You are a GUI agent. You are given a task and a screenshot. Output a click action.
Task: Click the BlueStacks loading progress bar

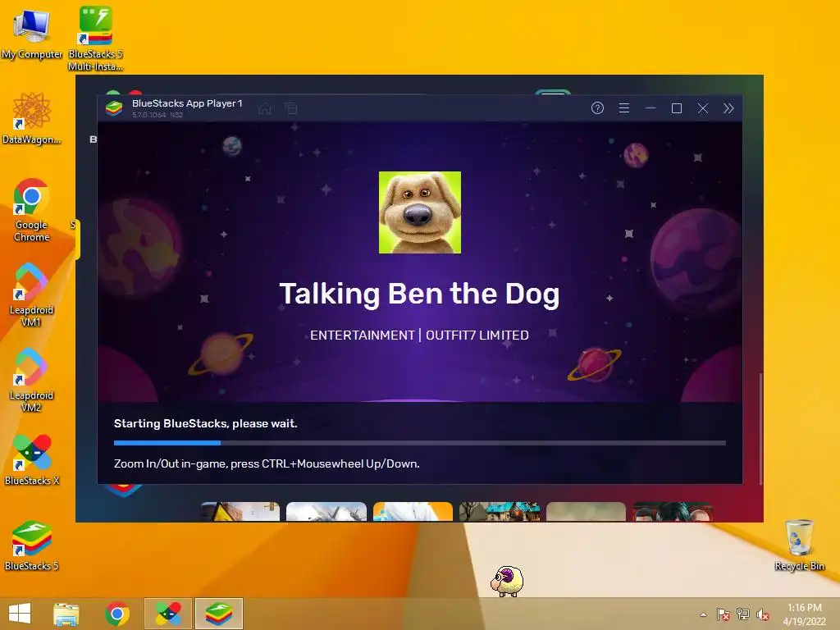pyautogui.click(x=420, y=443)
